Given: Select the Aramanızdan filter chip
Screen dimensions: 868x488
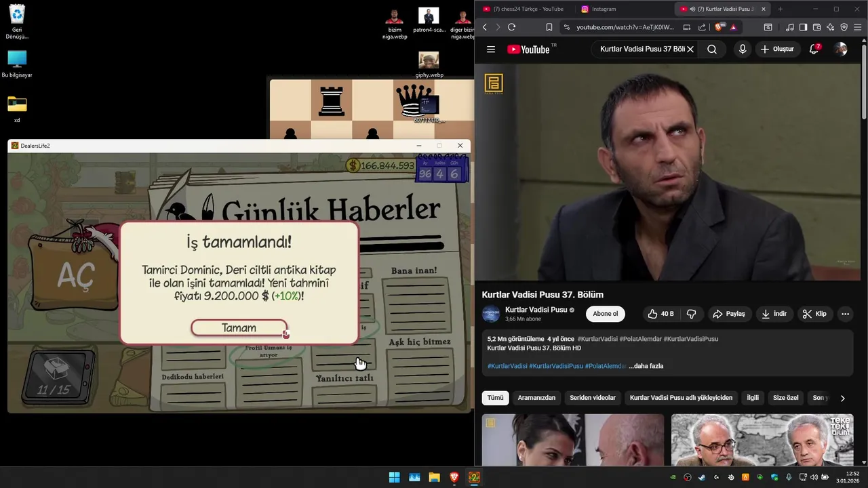Looking at the screenshot, I should (536, 398).
